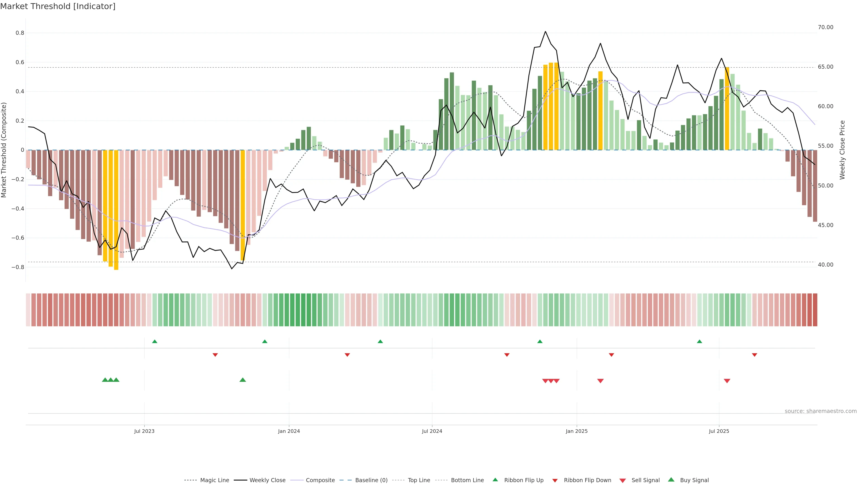The image size is (868, 488).
Task: Click the Jan 2025 x-axis label
Action: pyautogui.click(x=577, y=431)
